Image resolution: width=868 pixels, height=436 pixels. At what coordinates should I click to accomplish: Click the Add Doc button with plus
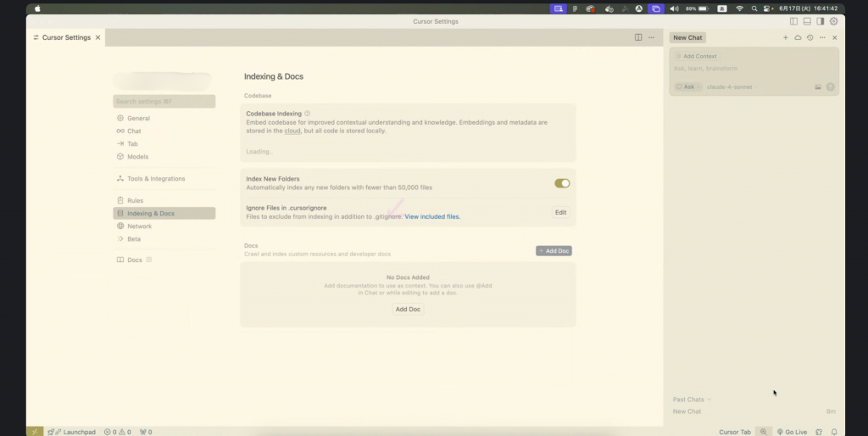pos(554,251)
